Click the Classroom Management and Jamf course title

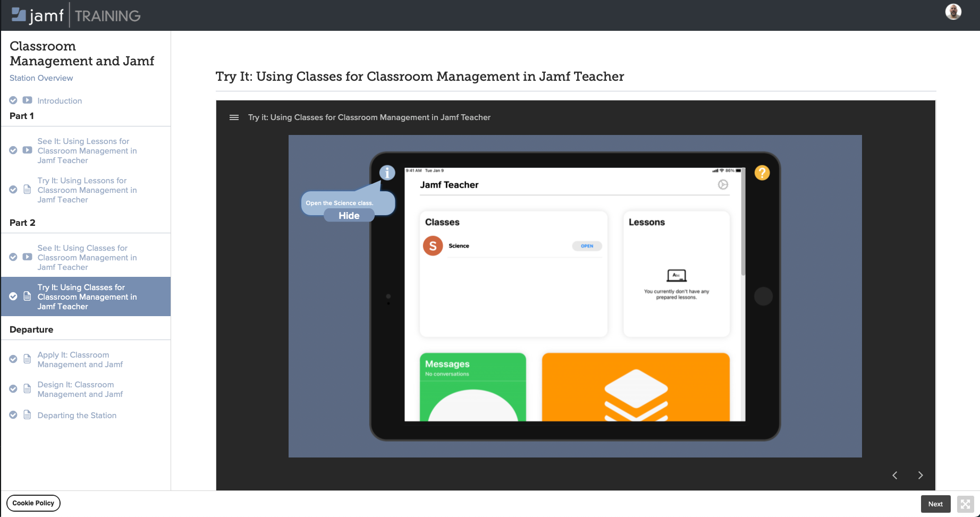click(x=82, y=53)
